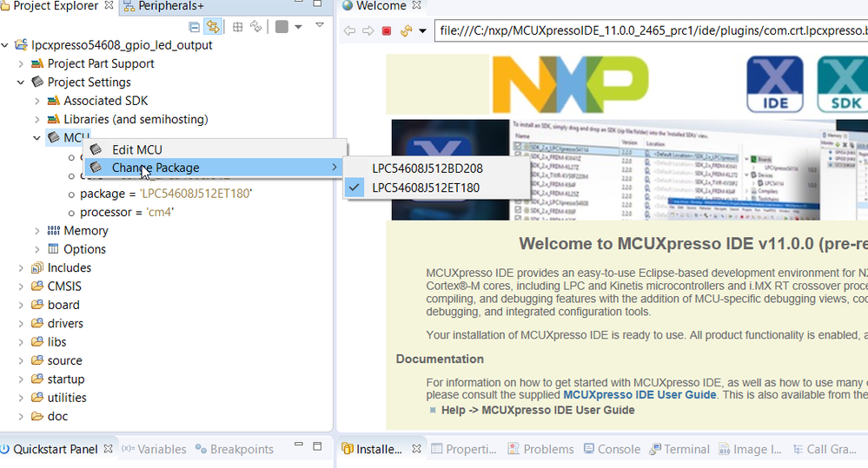868x468 pixels.
Task: Select the CMSIS folder
Action: coord(64,286)
